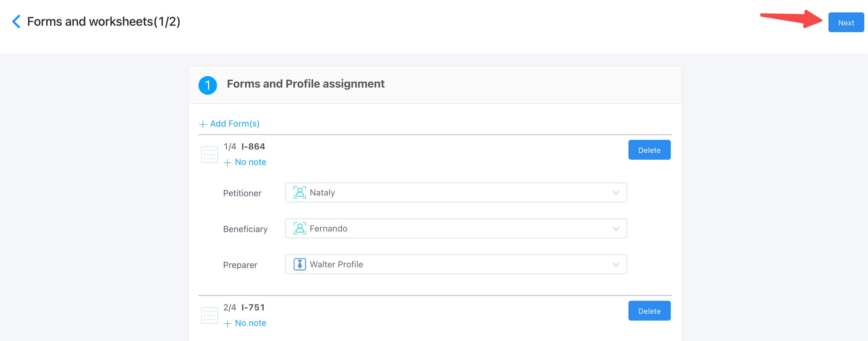Screen dimensions: 868x341
Task: Expand the Petitioner dropdown arrow
Action: (x=616, y=193)
